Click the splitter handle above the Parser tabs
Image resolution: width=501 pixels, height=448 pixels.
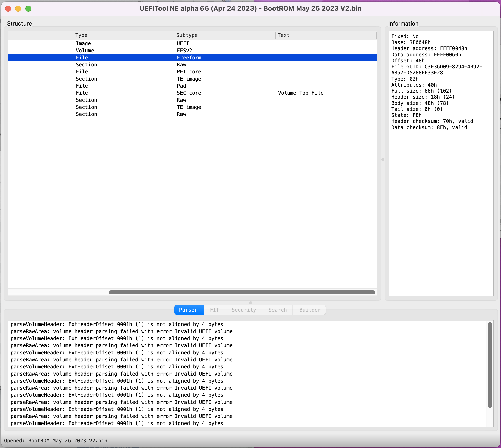[x=251, y=303]
